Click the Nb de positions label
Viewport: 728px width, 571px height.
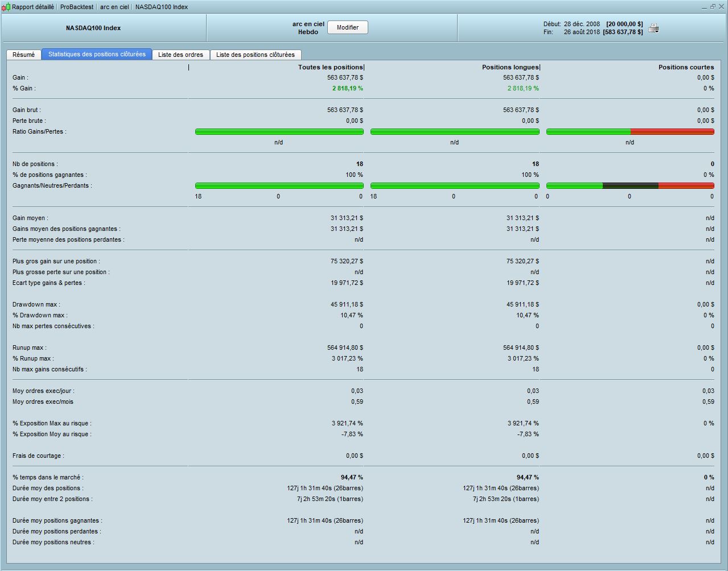click(x=35, y=164)
